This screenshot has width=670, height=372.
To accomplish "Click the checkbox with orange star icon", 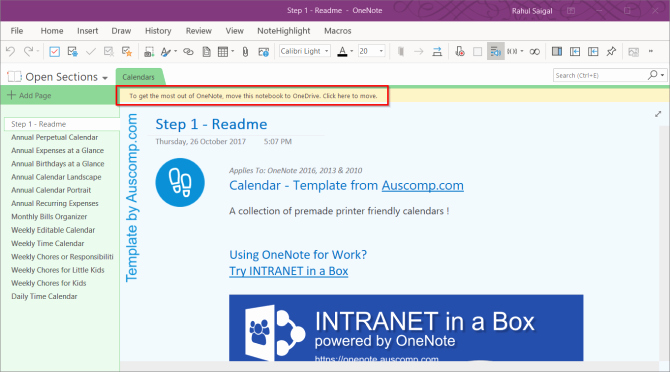I will coord(127,52).
